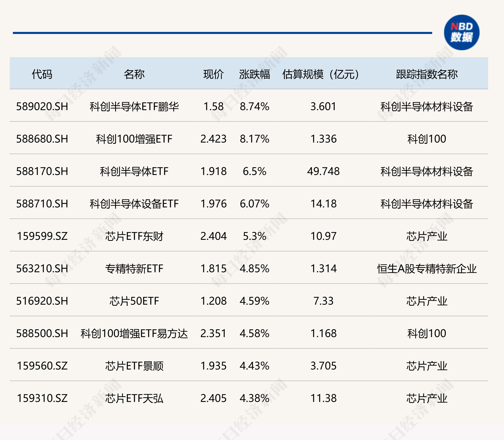Viewport: 504px width, 440px height.
Task: Select the 估算规模（亿元）column header
Action: (x=320, y=73)
